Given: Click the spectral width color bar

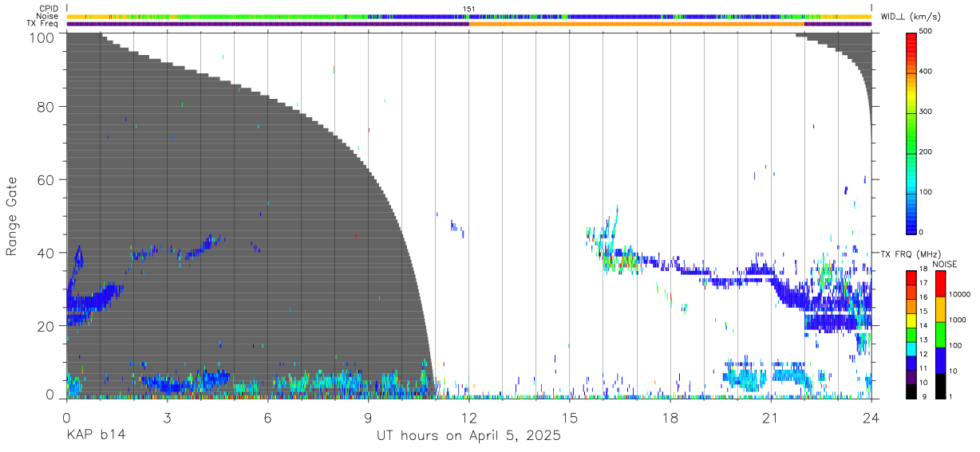Looking at the screenshot, I should [911, 132].
